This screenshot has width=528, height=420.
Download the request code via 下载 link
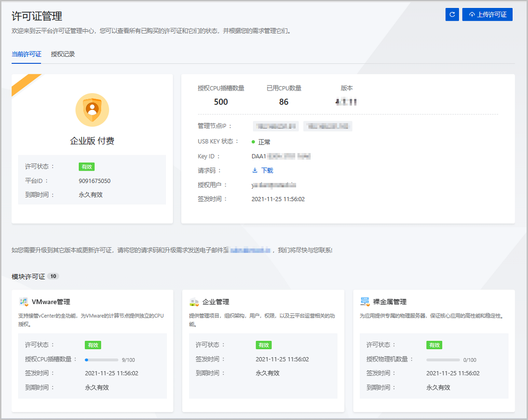pyautogui.click(x=267, y=170)
